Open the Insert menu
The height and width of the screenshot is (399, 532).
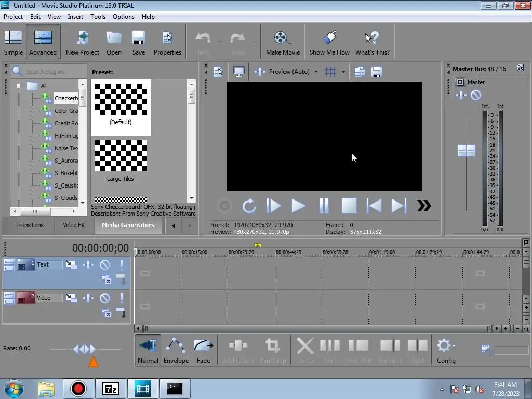(x=75, y=16)
